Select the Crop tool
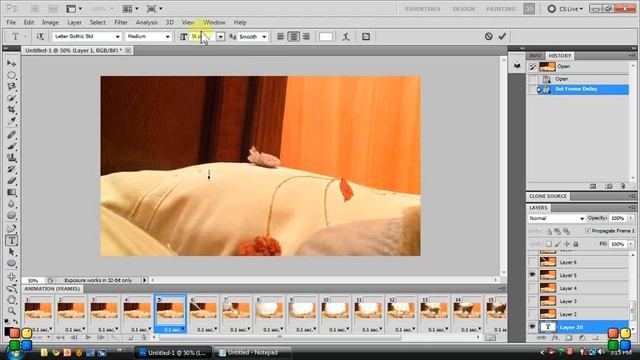The image size is (640, 360). (x=11, y=109)
